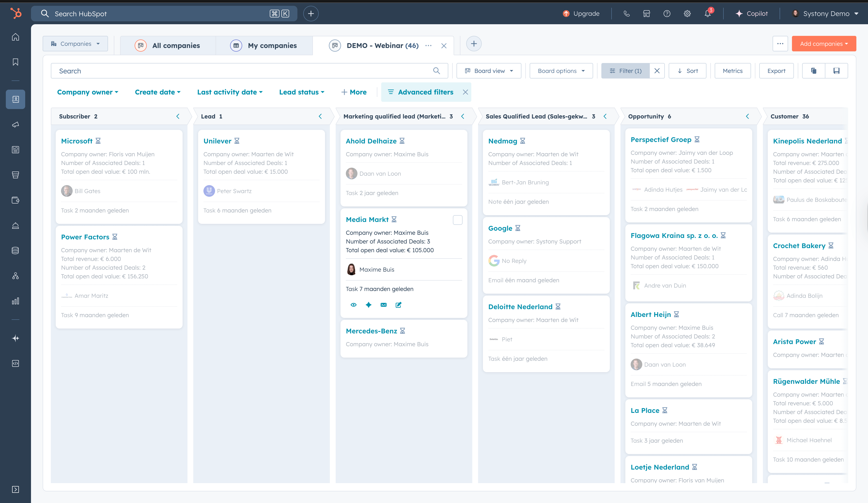Open the calling phone icon

click(x=627, y=13)
